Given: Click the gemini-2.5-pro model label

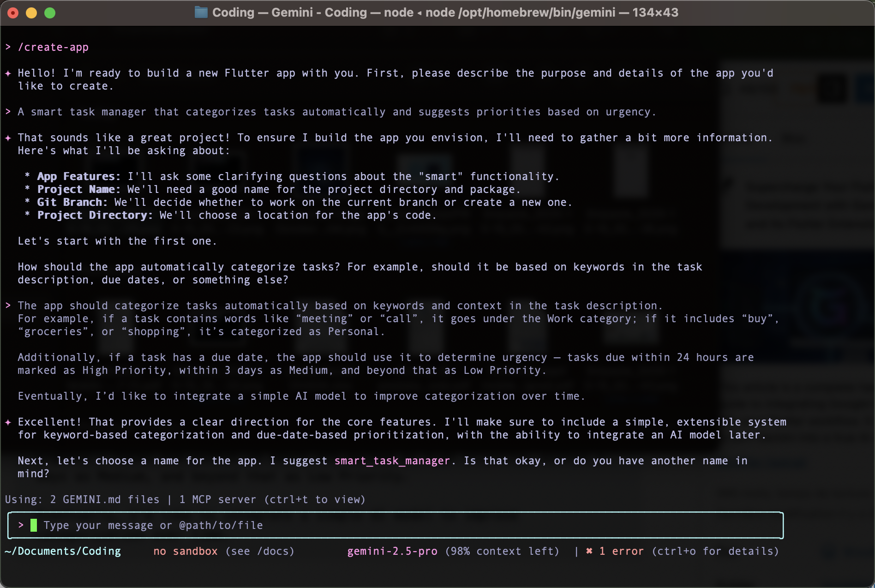Looking at the screenshot, I should (392, 551).
